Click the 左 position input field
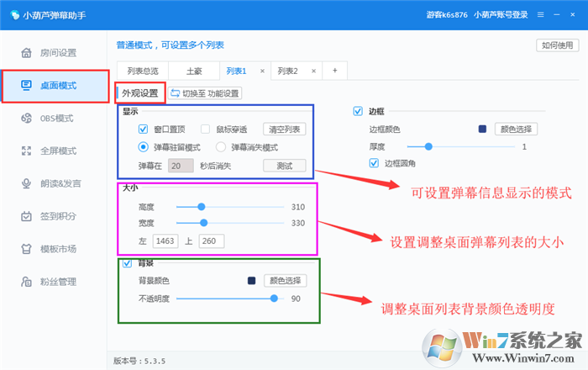This screenshot has height=370, width=588. pyautogui.click(x=165, y=240)
